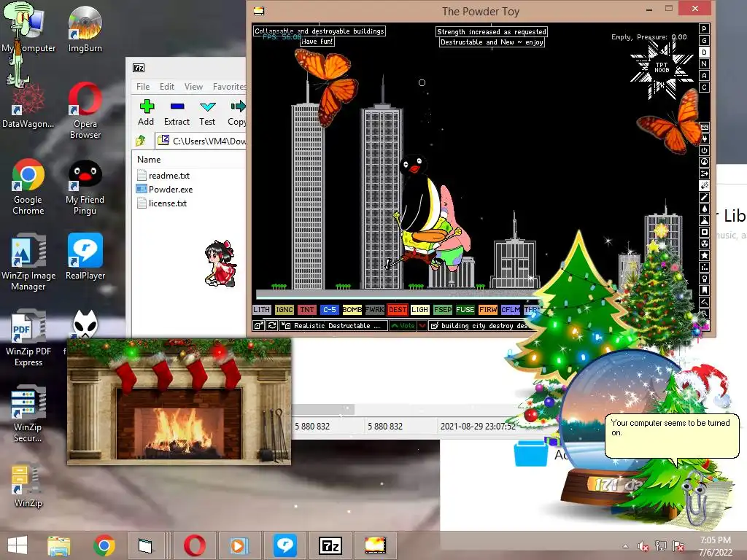Toggle the D display mode button

704,52
